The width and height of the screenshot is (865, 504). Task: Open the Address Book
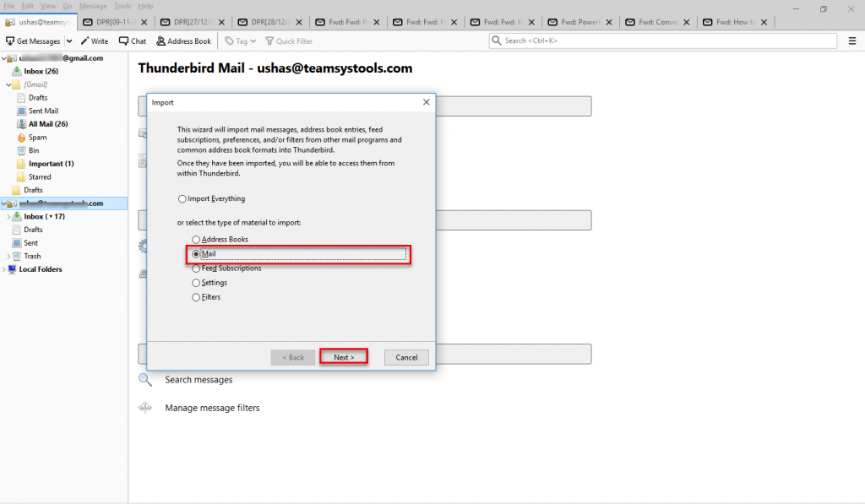click(183, 41)
